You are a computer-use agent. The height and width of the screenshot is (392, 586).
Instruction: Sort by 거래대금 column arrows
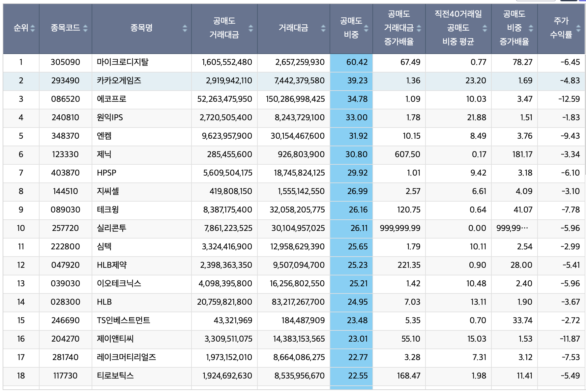(x=323, y=28)
